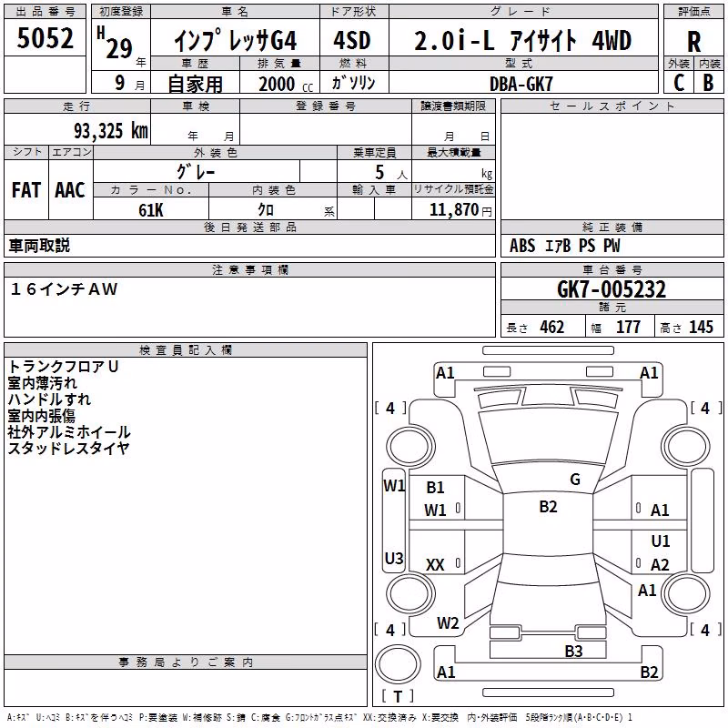Click the registration month 9 月
The width and height of the screenshot is (728, 728).
coord(129,84)
